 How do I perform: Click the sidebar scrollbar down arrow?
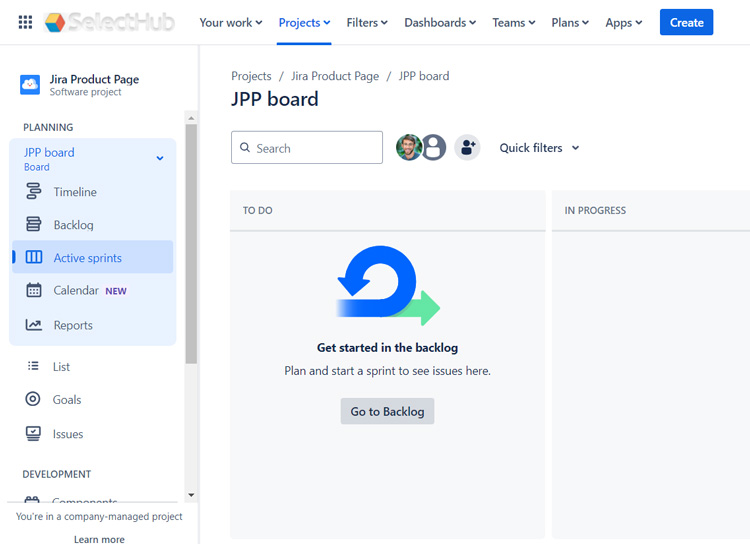tap(191, 495)
